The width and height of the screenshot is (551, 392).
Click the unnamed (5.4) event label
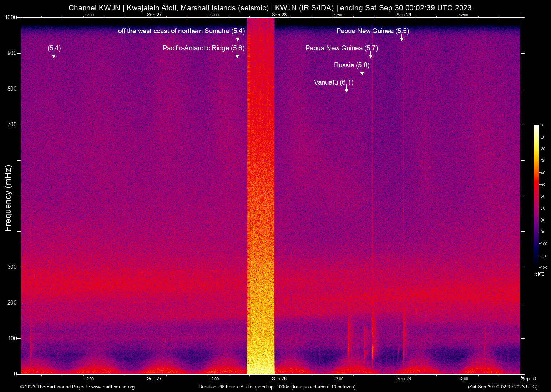pos(54,48)
